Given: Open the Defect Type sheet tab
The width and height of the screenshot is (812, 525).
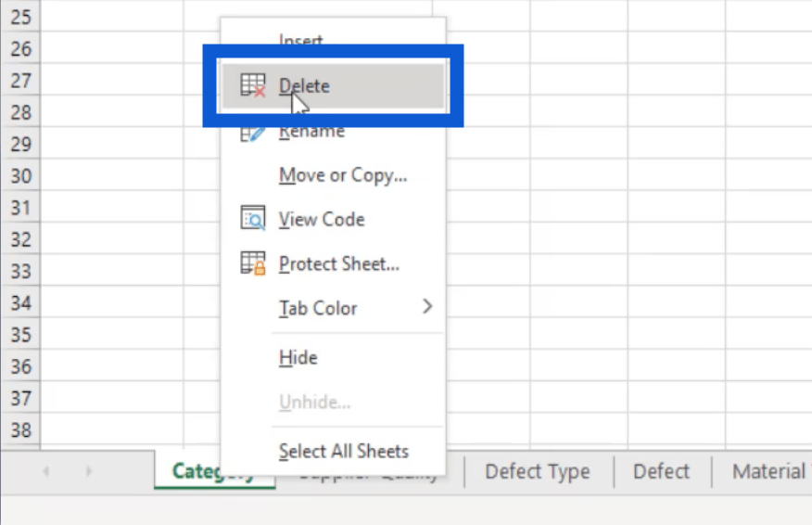Looking at the screenshot, I should tap(537, 472).
